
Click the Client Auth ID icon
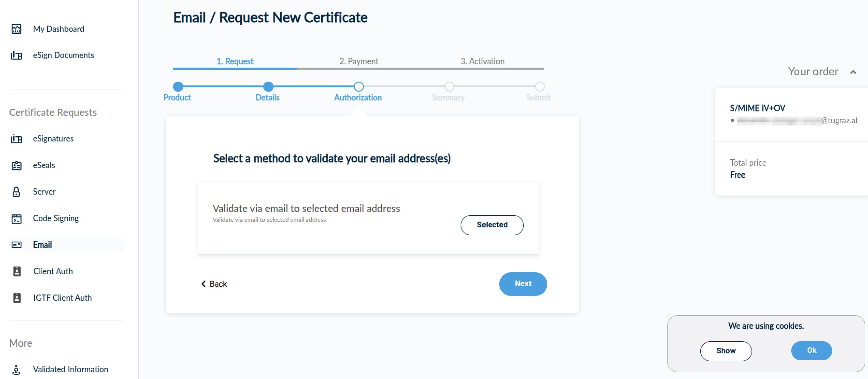point(16,271)
